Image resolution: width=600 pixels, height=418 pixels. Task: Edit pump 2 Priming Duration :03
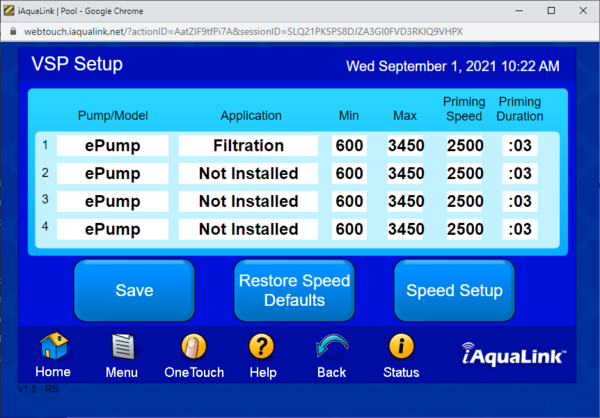(x=520, y=173)
